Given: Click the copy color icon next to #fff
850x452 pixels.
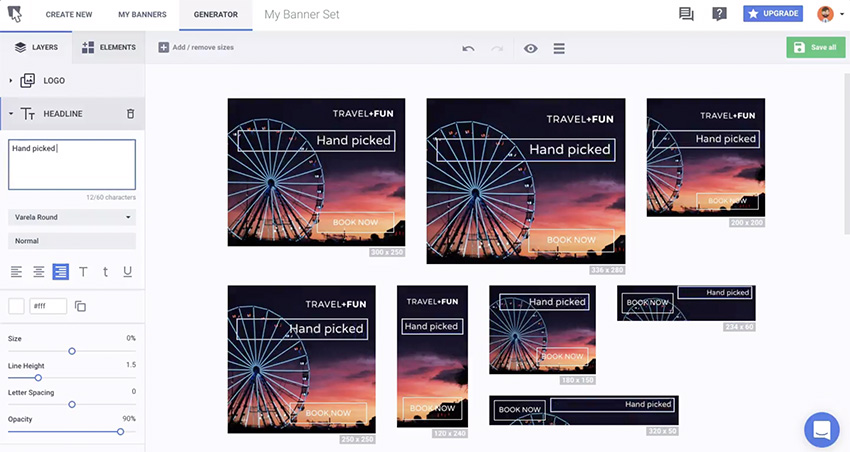Looking at the screenshot, I should pos(81,306).
